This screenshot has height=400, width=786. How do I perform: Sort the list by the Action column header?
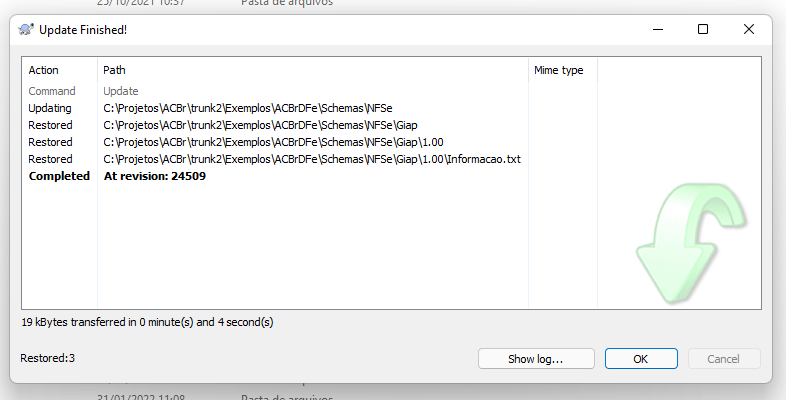click(60, 70)
